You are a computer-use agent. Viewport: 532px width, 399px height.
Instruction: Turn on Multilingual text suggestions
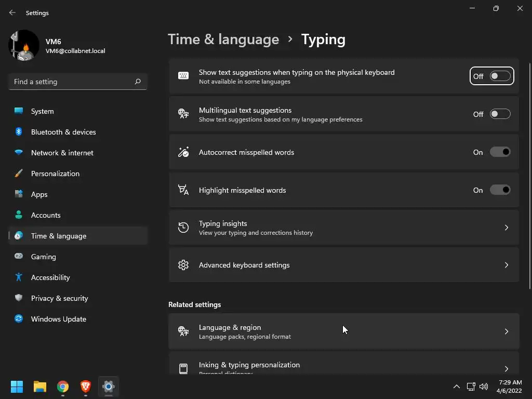point(500,114)
